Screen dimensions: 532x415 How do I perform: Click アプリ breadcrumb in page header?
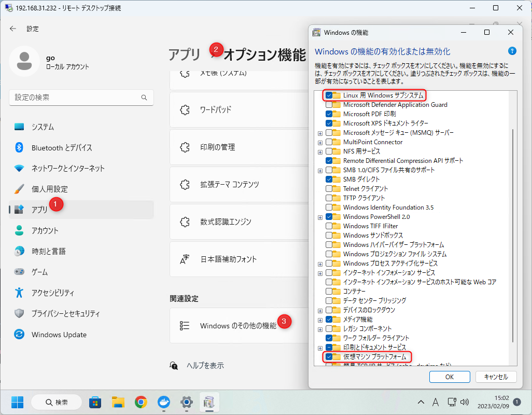tap(185, 54)
